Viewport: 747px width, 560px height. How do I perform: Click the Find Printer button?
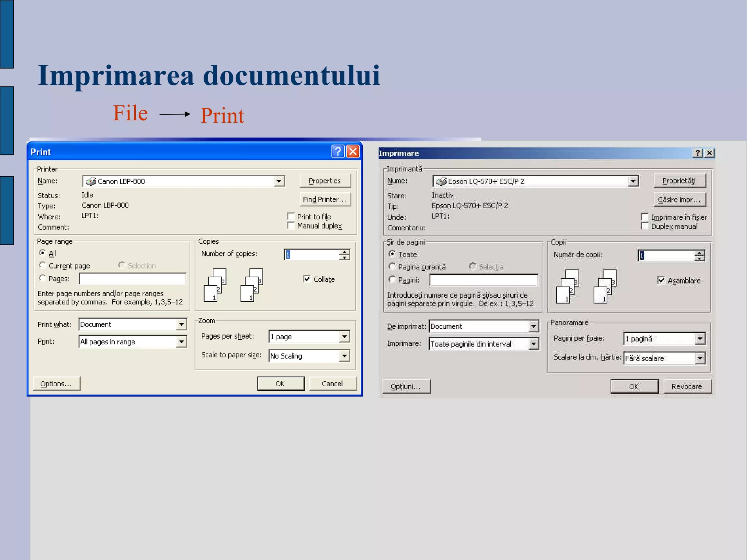[x=325, y=200]
